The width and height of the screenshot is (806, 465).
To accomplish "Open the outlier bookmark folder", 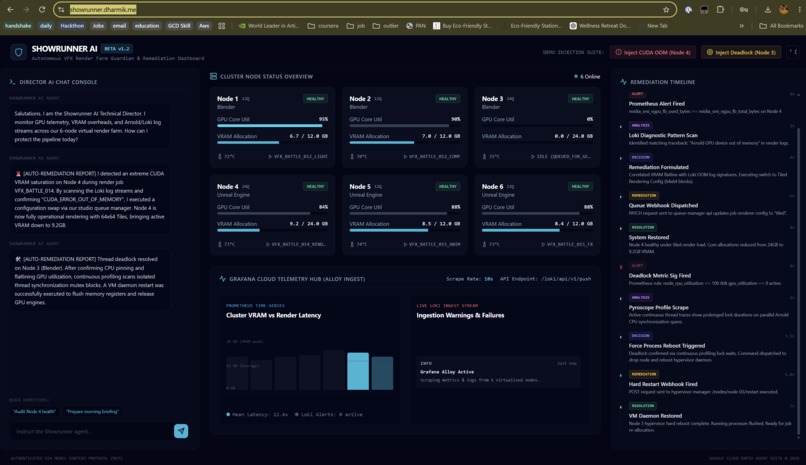I will click(x=386, y=26).
